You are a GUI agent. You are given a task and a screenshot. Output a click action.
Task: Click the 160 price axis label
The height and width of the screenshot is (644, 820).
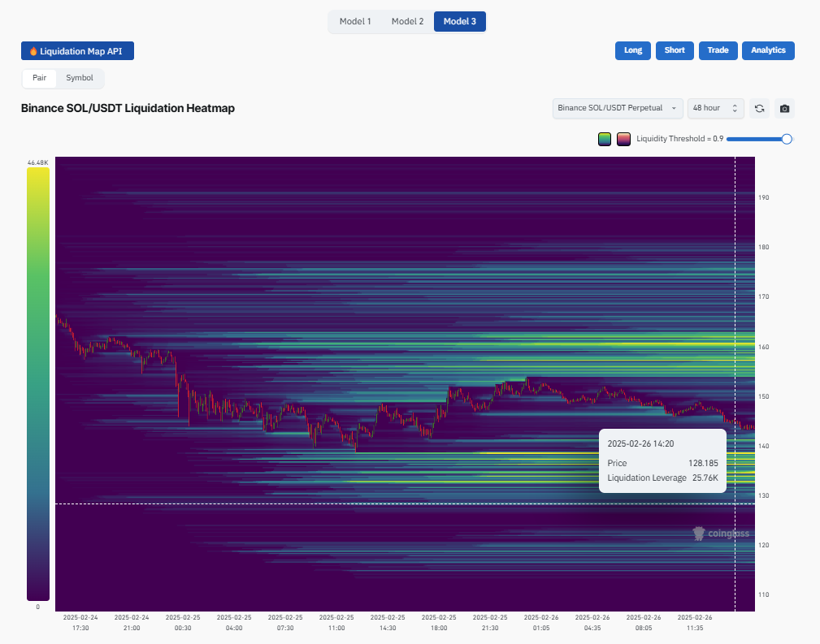(x=764, y=347)
